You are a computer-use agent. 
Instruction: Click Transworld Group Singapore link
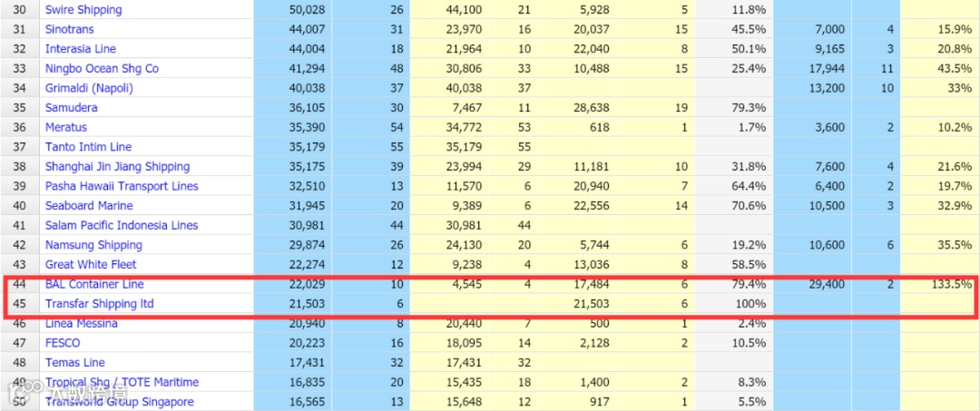pos(120,402)
